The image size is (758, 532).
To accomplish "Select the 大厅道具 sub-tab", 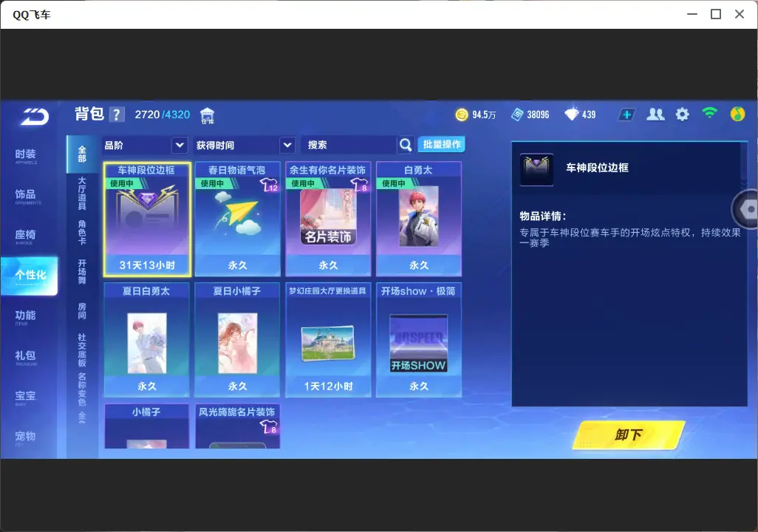I will [82, 193].
